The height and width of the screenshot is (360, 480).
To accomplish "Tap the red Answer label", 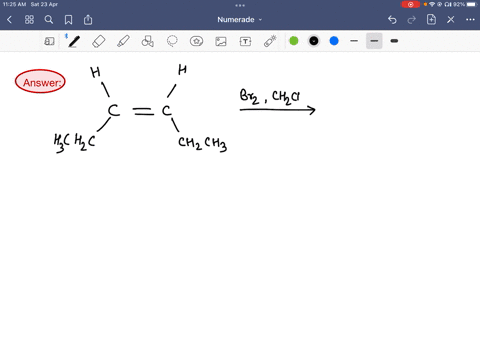I will pyautogui.click(x=40, y=82).
